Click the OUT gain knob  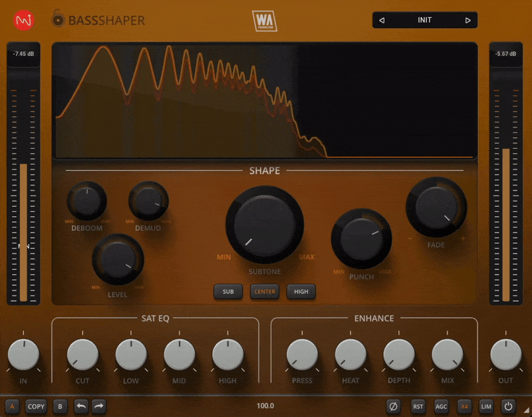coord(505,354)
